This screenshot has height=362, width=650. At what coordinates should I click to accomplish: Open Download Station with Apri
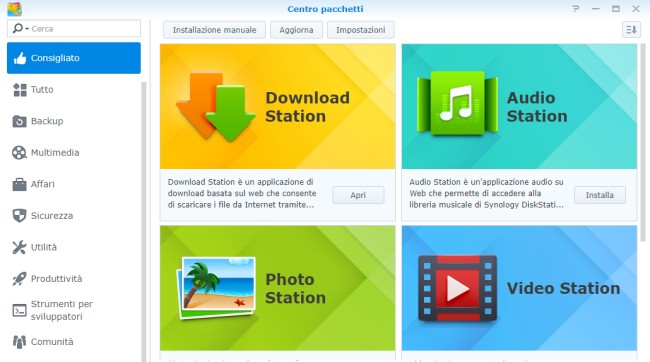(x=358, y=195)
